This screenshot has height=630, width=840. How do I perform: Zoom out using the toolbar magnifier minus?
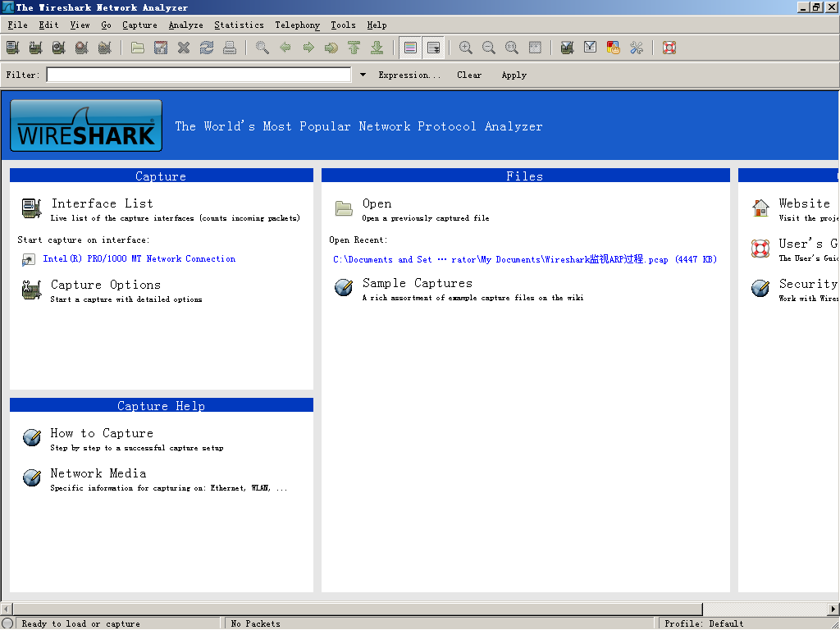[489, 48]
